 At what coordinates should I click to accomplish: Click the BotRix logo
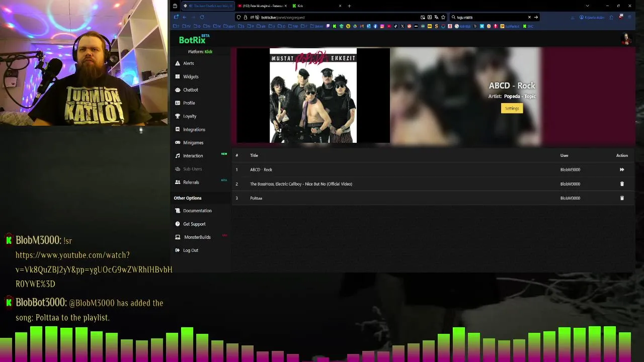point(194,39)
